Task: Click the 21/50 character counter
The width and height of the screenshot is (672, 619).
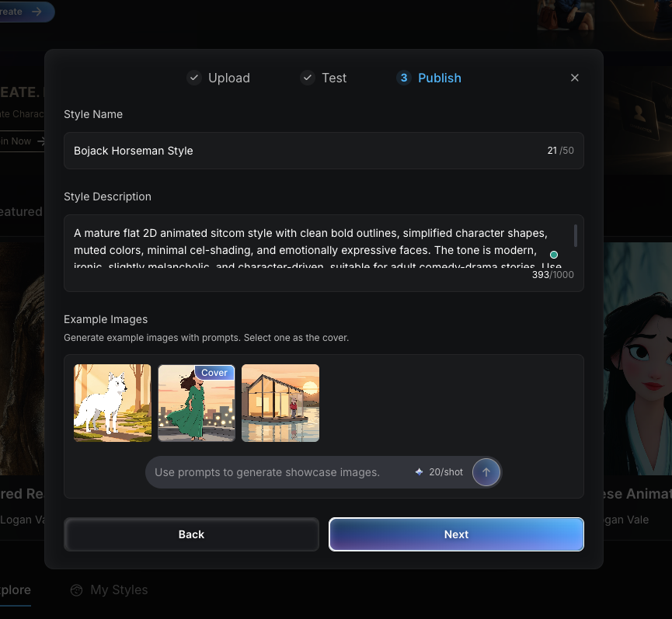Action: point(560,151)
